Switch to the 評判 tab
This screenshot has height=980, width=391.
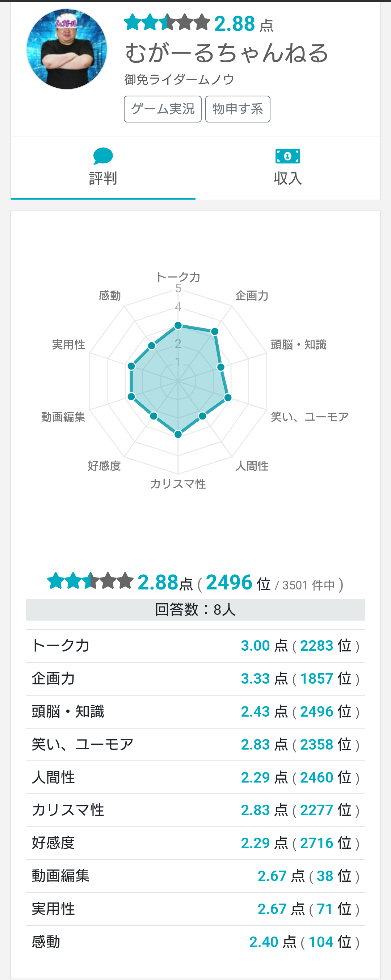pos(103,168)
